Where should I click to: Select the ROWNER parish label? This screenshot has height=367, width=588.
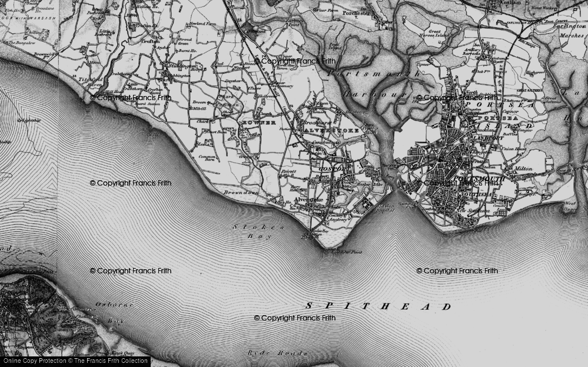click(x=260, y=123)
